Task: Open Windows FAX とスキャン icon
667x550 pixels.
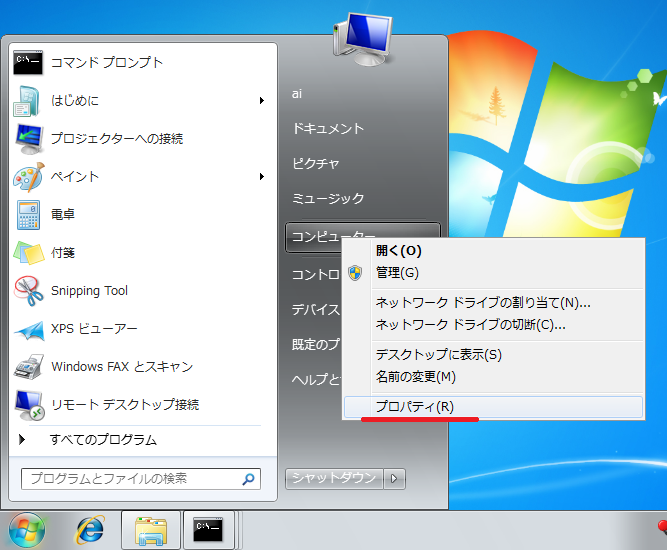Action: [x=28, y=367]
